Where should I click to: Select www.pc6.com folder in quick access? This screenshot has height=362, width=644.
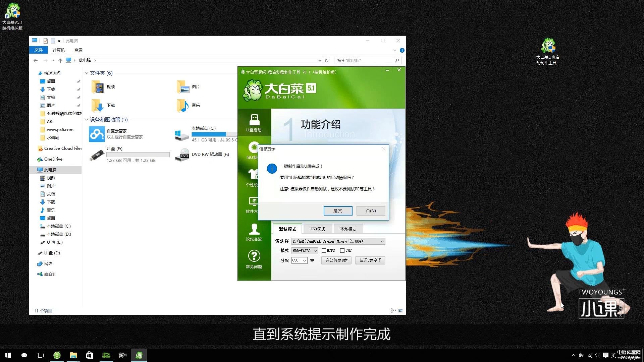tap(57, 130)
